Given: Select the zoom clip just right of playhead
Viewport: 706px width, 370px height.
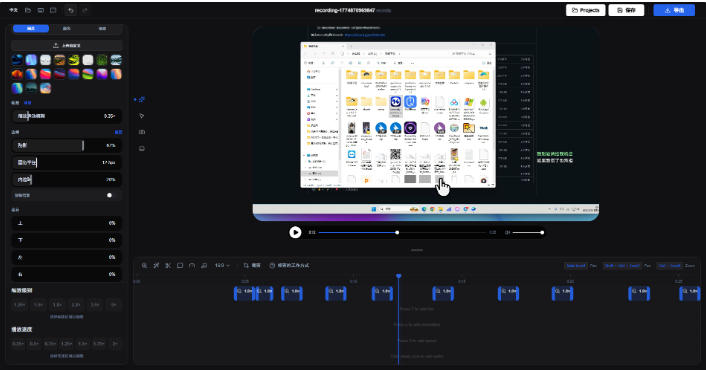Looking at the screenshot, I should click(x=443, y=292).
